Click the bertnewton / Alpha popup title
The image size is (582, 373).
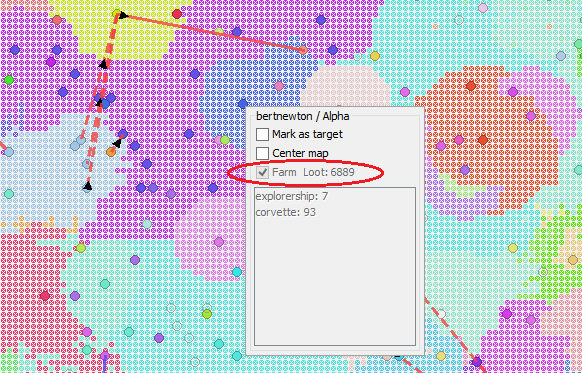[x=303, y=116]
